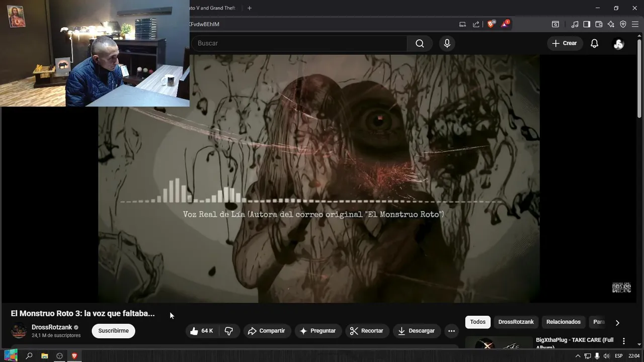Open OBS Studio from the taskbar
Image resolution: width=644 pixels, height=362 pixels.
pos(59,356)
